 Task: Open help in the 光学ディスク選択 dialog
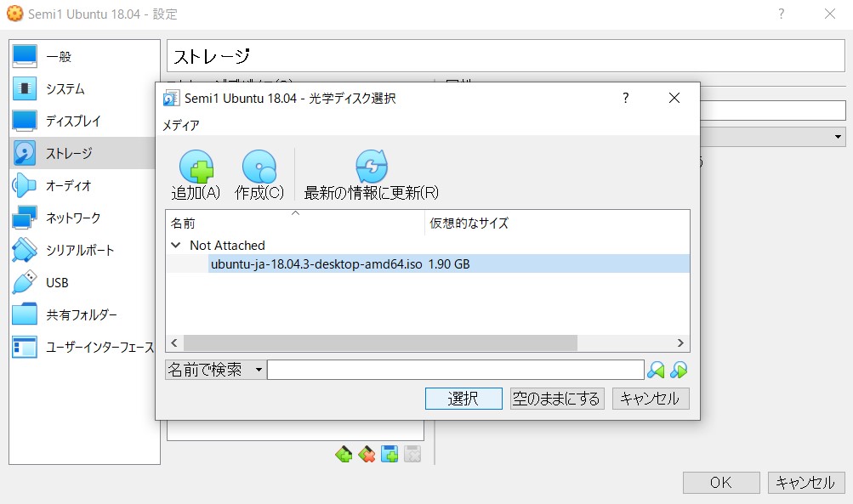[x=626, y=98]
